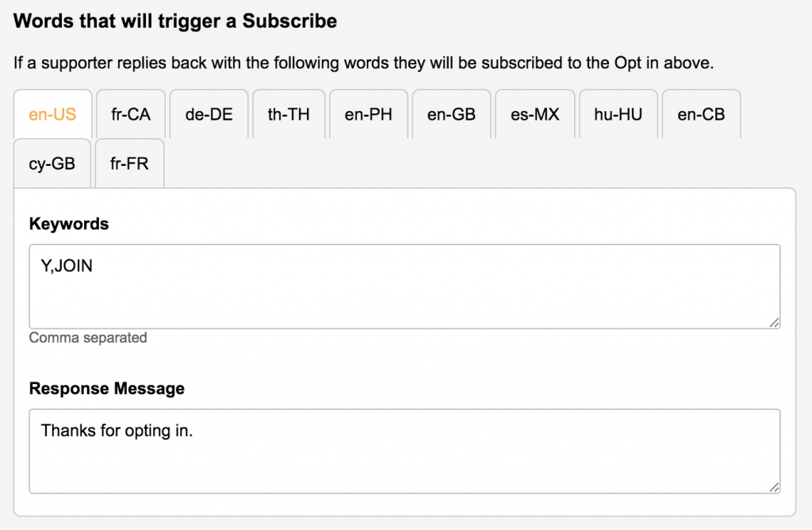This screenshot has width=812, height=530.
Task: Switch to the fr-FR tab
Action: [x=129, y=163]
